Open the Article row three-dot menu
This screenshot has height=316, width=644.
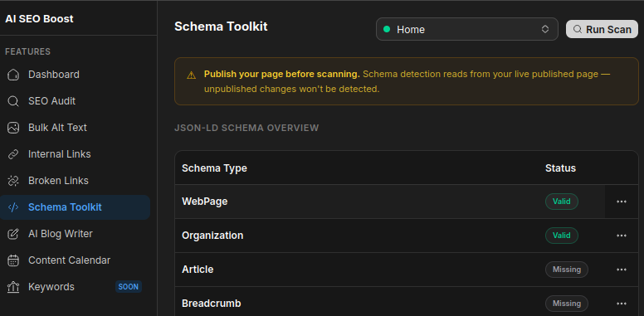tap(622, 270)
